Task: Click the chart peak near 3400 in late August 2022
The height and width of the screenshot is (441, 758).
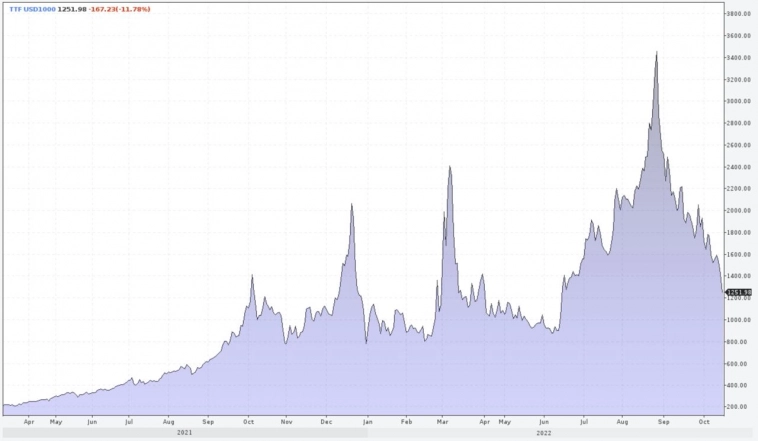Action: coord(656,53)
